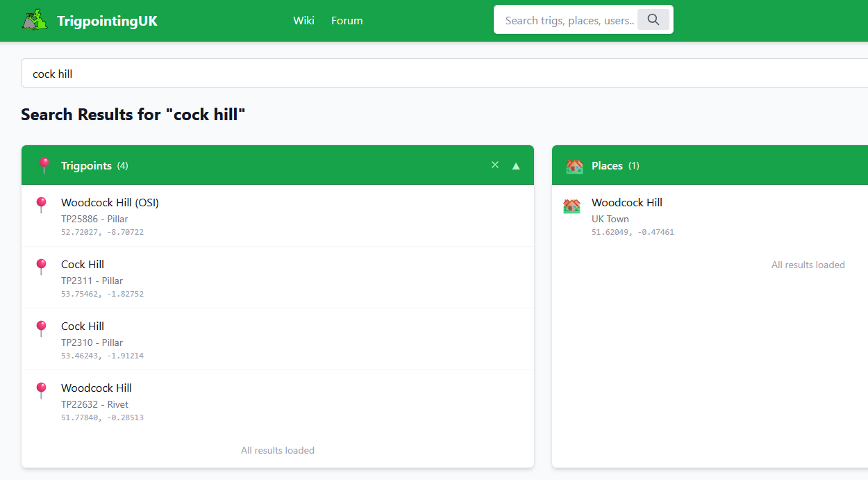Click the Trigpoints panel title
The width and height of the screenshot is (868, 480).
point(86,165)
